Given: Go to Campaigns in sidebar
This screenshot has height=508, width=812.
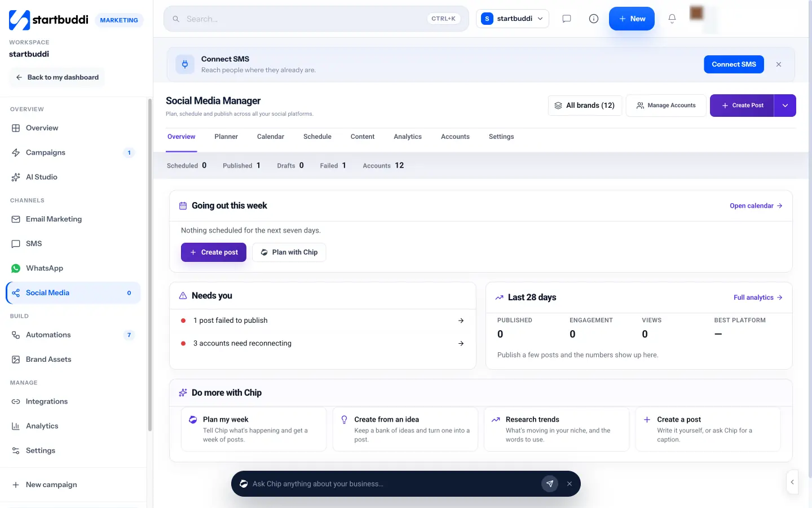Looking at the screenshot, I should click(73, 152).
